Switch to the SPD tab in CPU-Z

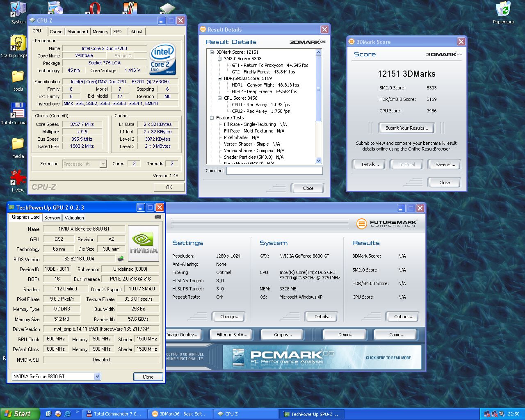coord(118,32)
